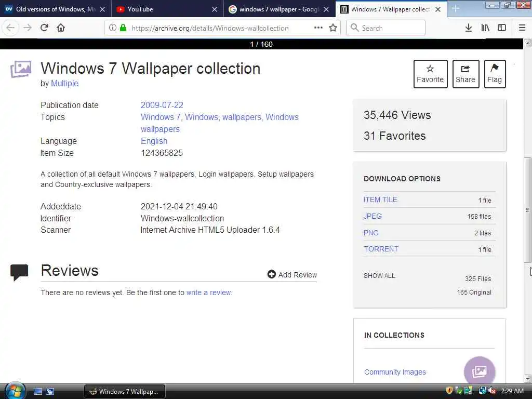Screen dimensions: 532x399
Task: Open the Firefox hamburger menu
Action: point(522,28)
